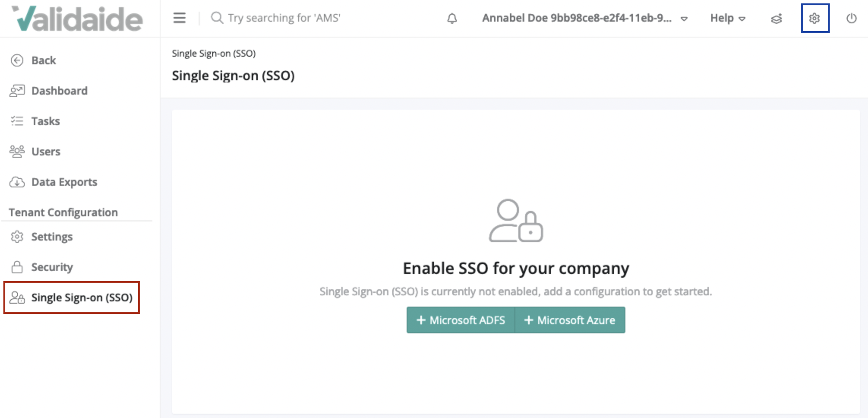Open admin Settings via the gear icon
Viewport: 868px width, 418px height.
coord(814,18)
